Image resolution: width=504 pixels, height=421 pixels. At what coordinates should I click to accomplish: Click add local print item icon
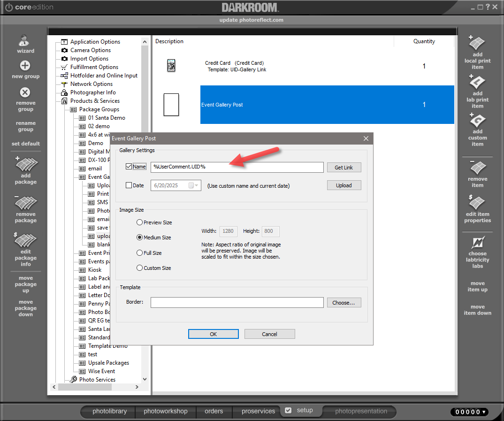click(x=477, y=43)
